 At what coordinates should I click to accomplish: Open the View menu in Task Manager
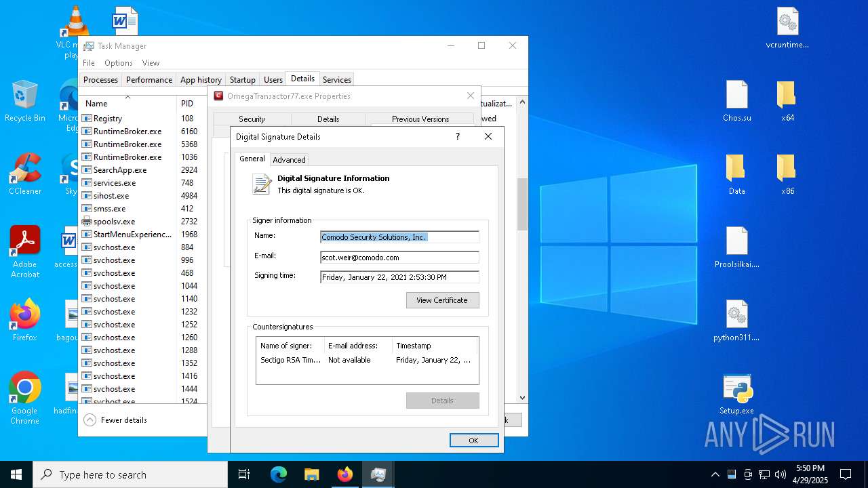click(151, 63)
